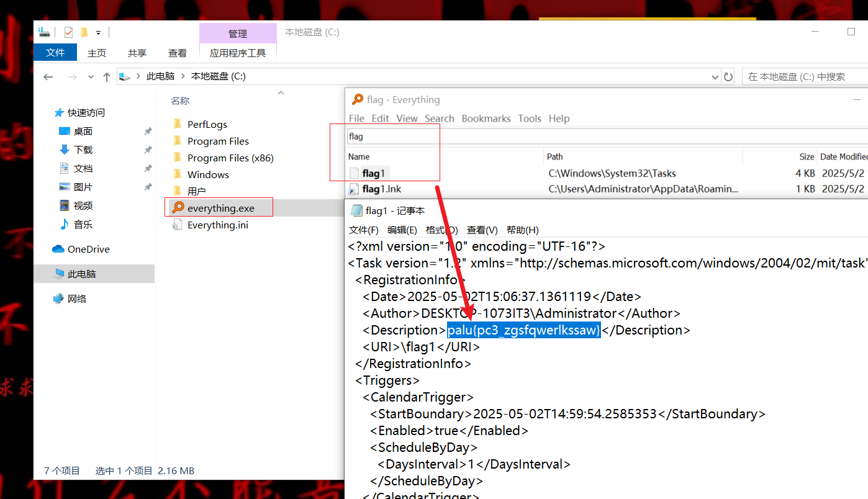The image size is (868, 499).
Task: Open 音乐 in the navigation pane
Action: [83, 224]
